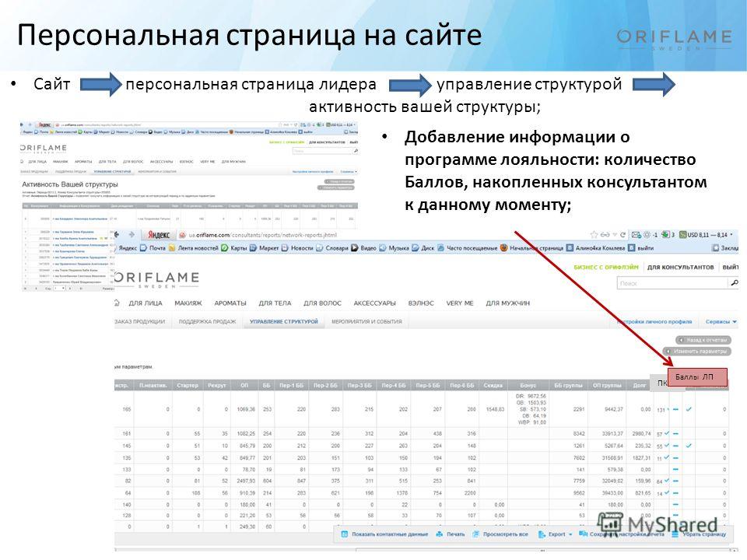The height and width of the screenshot is (560, 747).
Task: Sort by the Скидка column header
Action: [493, 385]
